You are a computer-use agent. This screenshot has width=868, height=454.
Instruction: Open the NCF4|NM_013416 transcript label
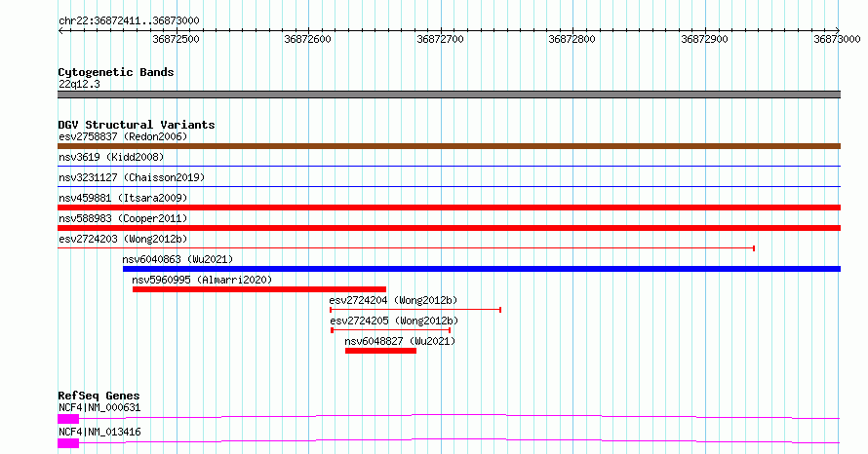[x=99, y=432]
